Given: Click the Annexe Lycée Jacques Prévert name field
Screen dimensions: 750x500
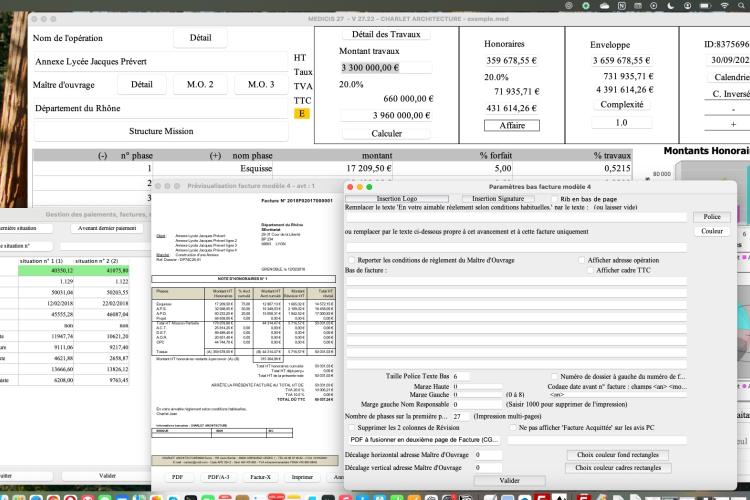Looking at the screenshot, I should pos(161,62).
